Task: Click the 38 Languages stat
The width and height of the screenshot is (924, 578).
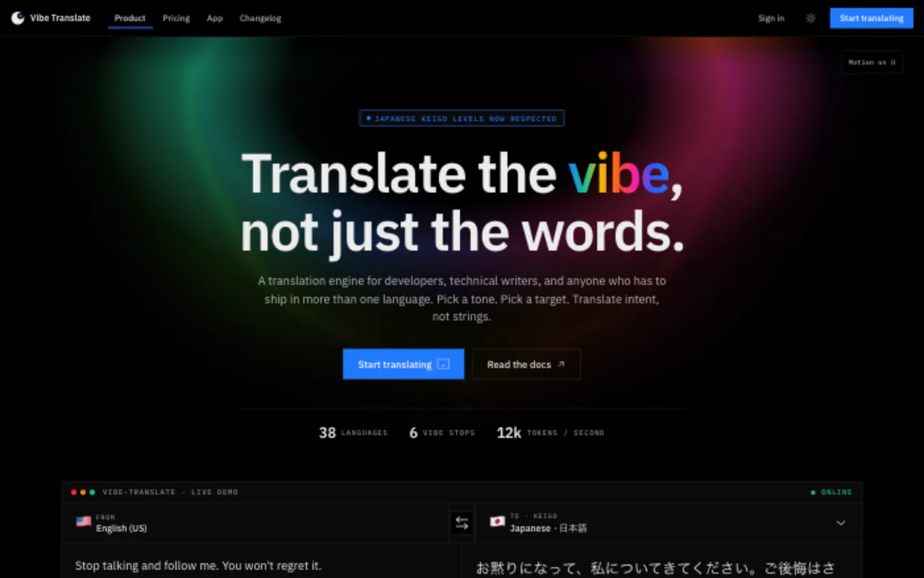Action: pyautogui.click(x=353, y=433)
